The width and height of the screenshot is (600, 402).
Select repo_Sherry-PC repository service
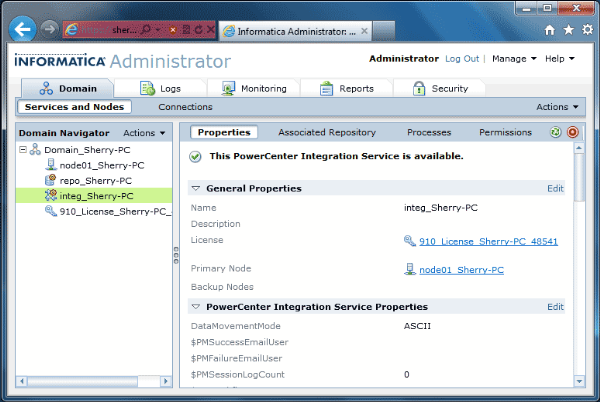(x=96, y=181)
